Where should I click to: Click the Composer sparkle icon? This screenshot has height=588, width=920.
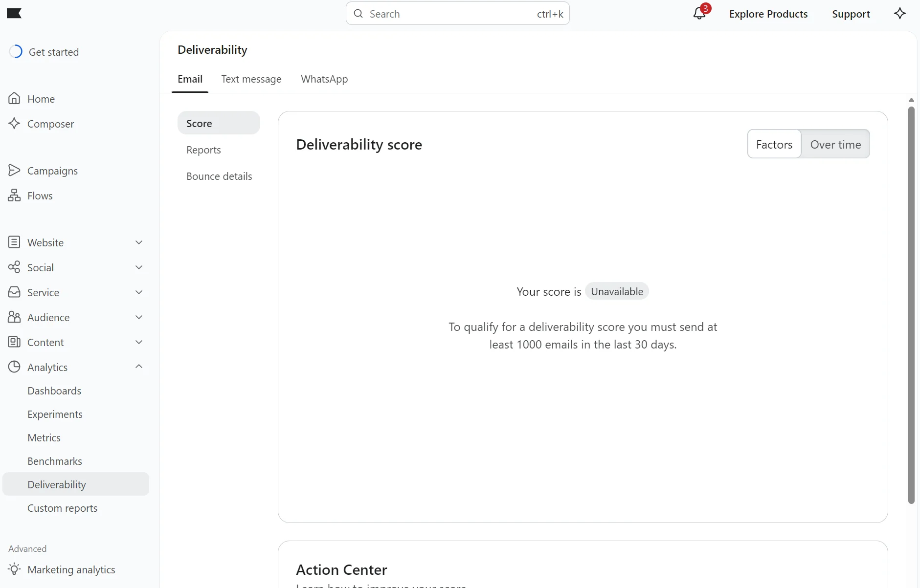[x=14, y=124]
